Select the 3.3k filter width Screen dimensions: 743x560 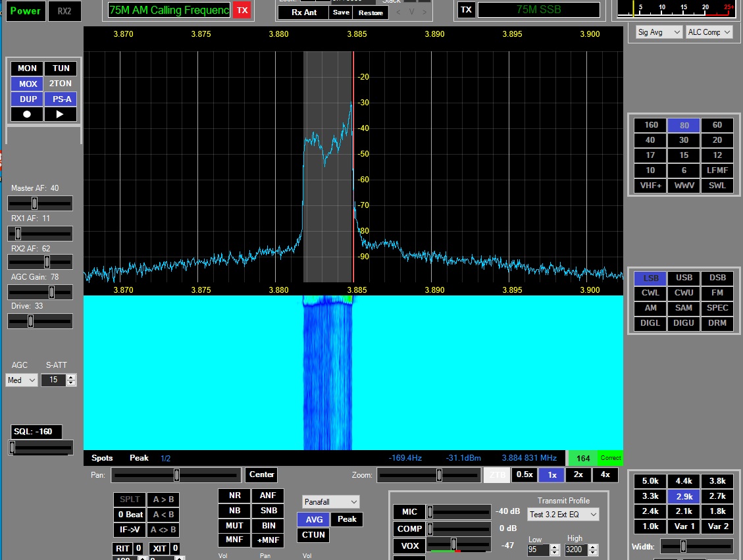point(651,496)
